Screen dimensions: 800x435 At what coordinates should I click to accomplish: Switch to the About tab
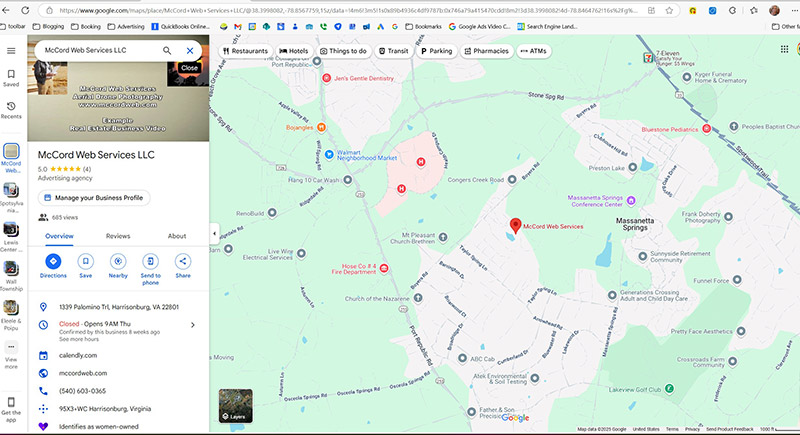click(177, 236)
